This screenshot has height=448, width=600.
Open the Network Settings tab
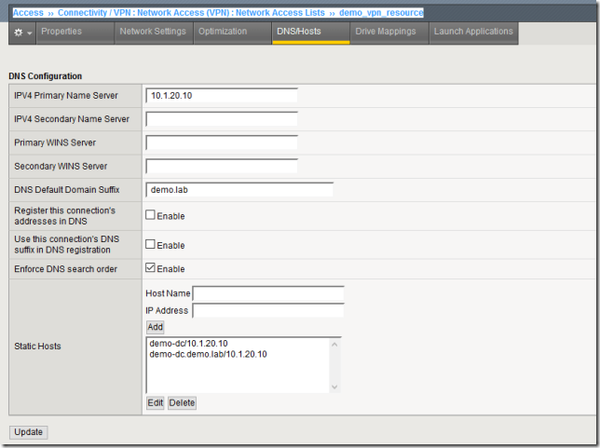pyautogui.click(x=153, y=31)
